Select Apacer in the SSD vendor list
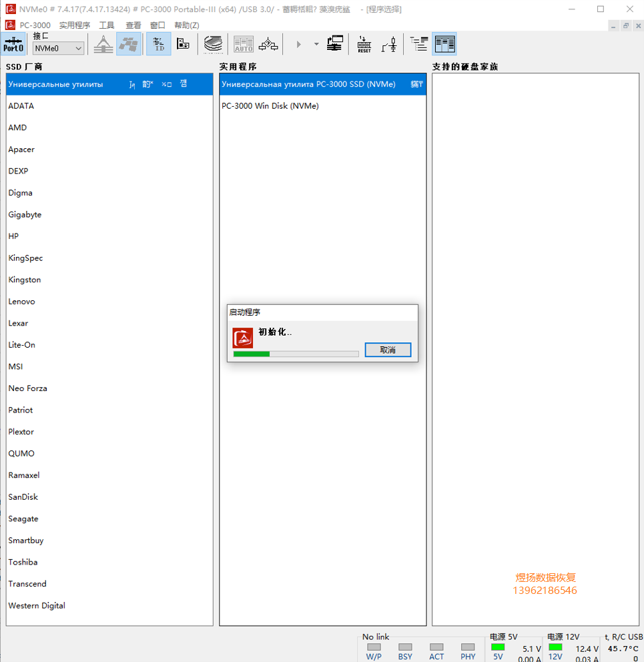Viewport: 644px width, 662px height. [x=110, y=149]
